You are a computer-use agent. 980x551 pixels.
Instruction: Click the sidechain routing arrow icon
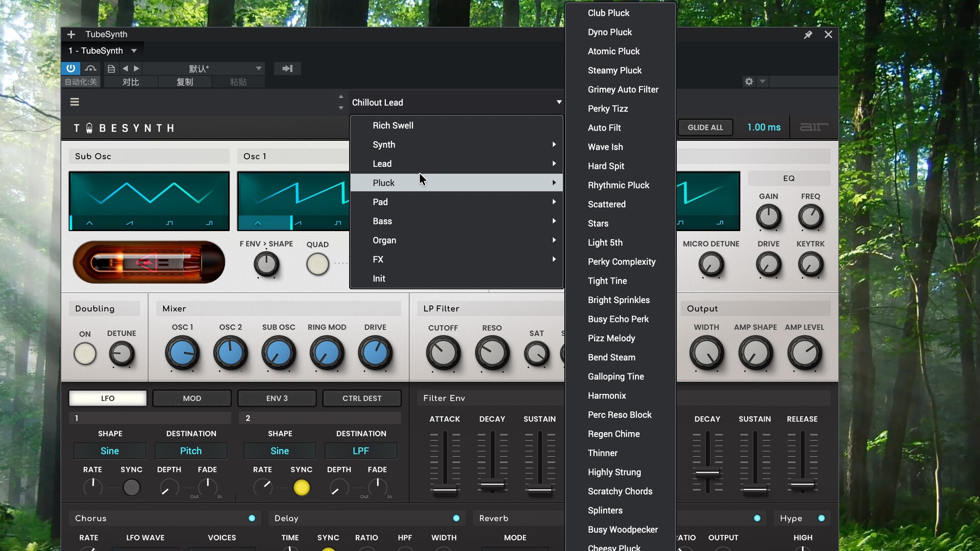(x=287, y=68)
